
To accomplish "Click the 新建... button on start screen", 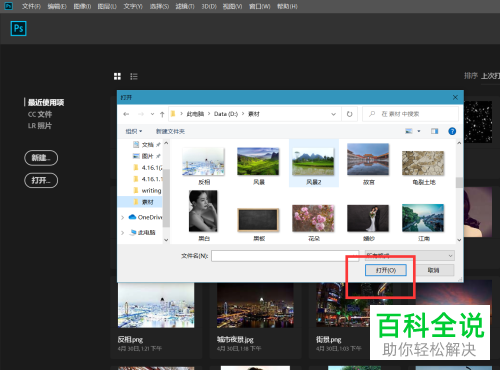I will [x=41, y=158].
